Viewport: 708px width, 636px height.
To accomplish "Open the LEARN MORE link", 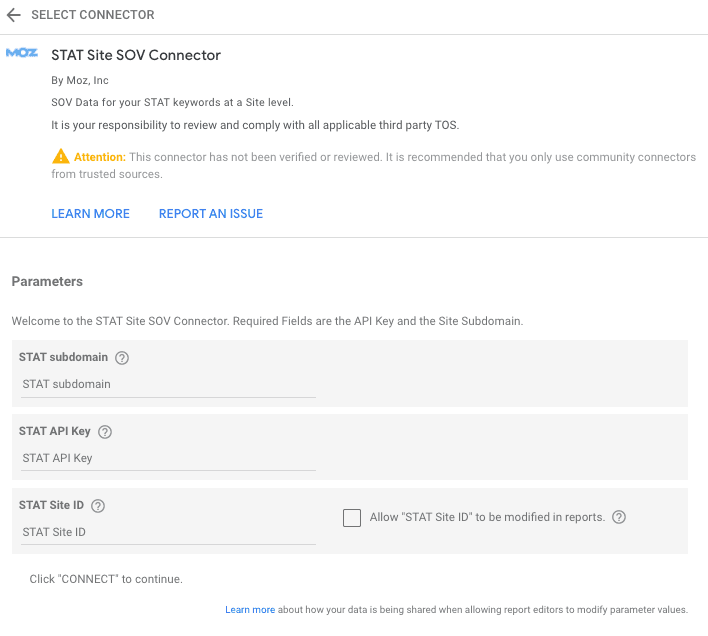I will pos(91,214).
